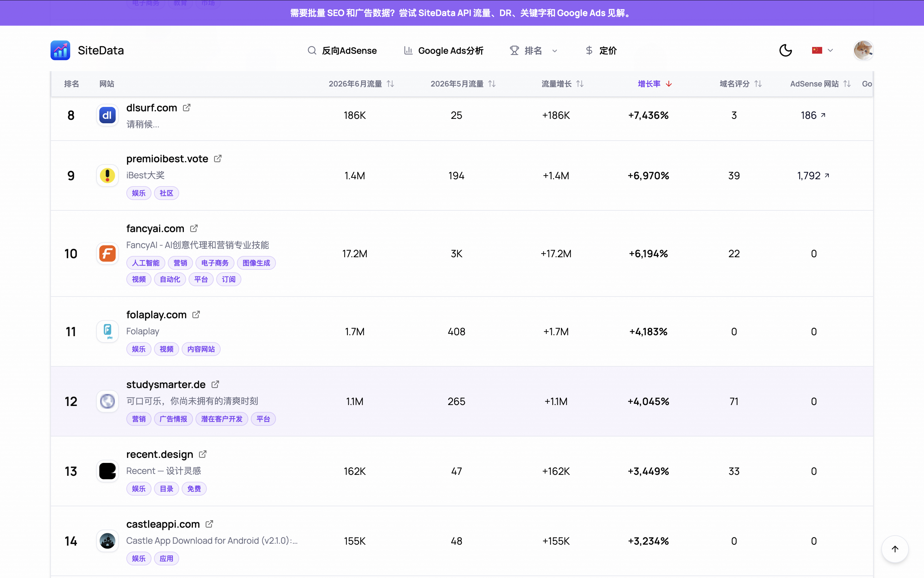Open premioibest.vote's 1,792 AdSense sites link
Screen dimensions: 924x578
(x=813, y=175)
